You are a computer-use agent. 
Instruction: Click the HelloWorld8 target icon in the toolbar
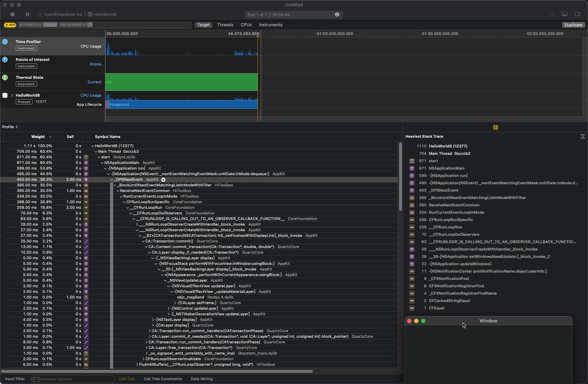tap(90, 14)
